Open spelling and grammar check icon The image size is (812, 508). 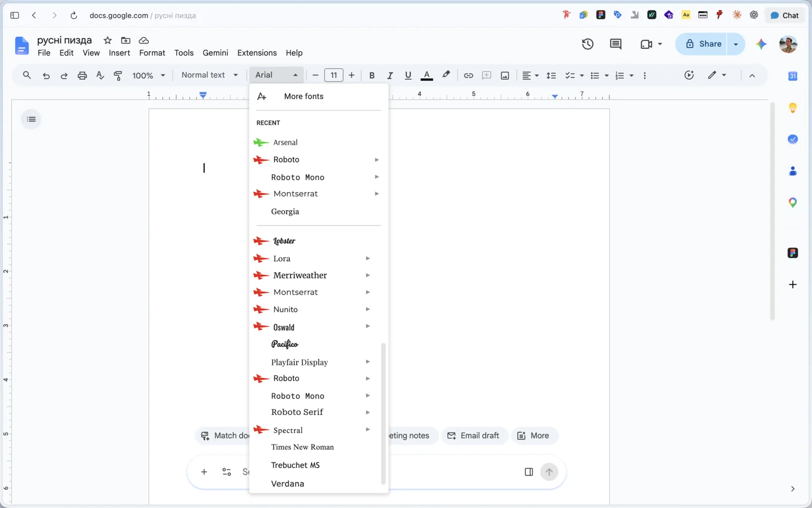coord(100,75)
